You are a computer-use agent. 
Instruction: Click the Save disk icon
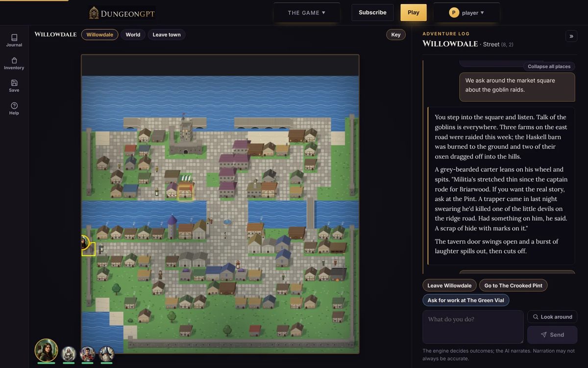14,86
